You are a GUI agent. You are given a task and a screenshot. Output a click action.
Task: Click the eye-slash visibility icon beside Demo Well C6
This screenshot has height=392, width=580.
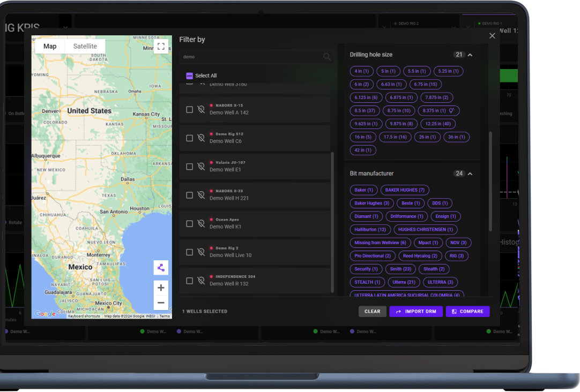coord(200,137)
